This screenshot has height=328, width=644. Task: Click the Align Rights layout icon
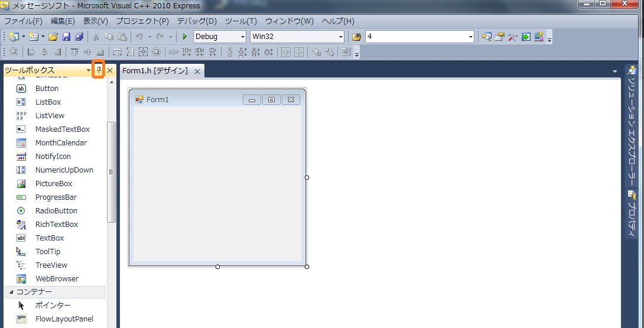pyautogui.click(x=57, y=52)
